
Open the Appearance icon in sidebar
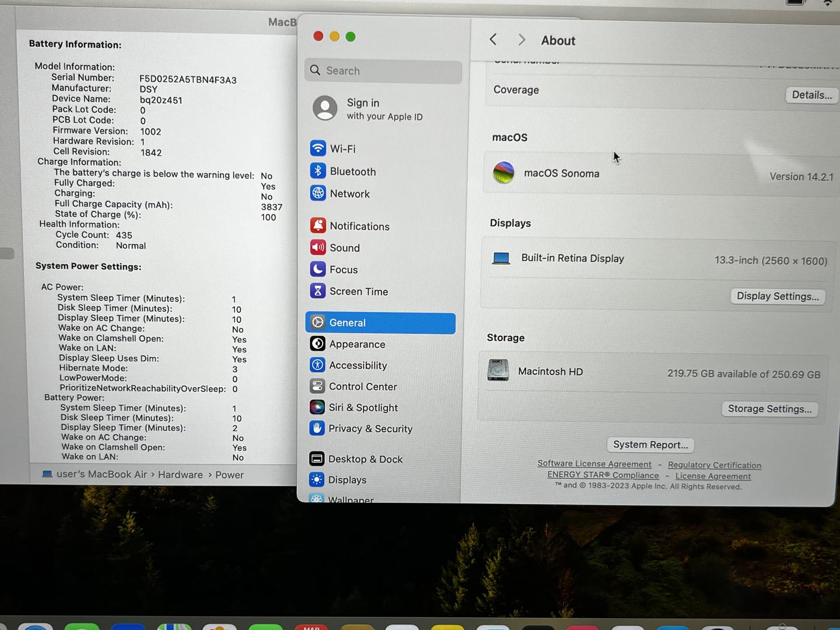(x=318, y=344)
